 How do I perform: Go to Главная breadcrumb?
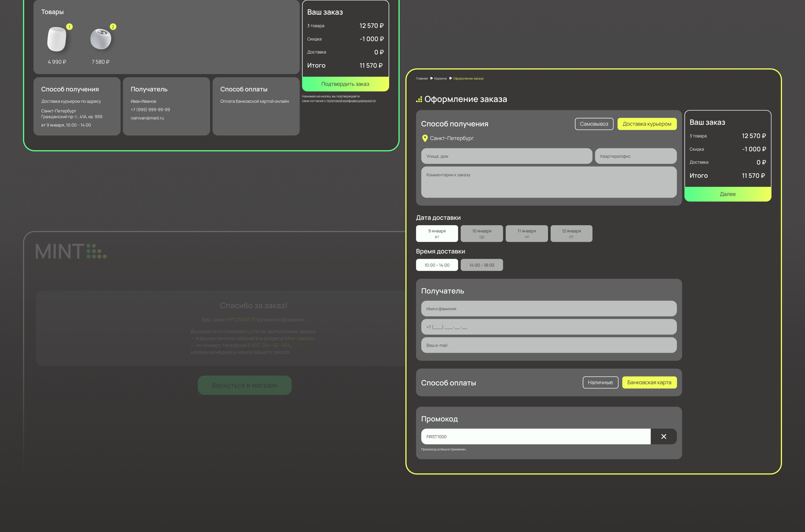pos(422,78)
